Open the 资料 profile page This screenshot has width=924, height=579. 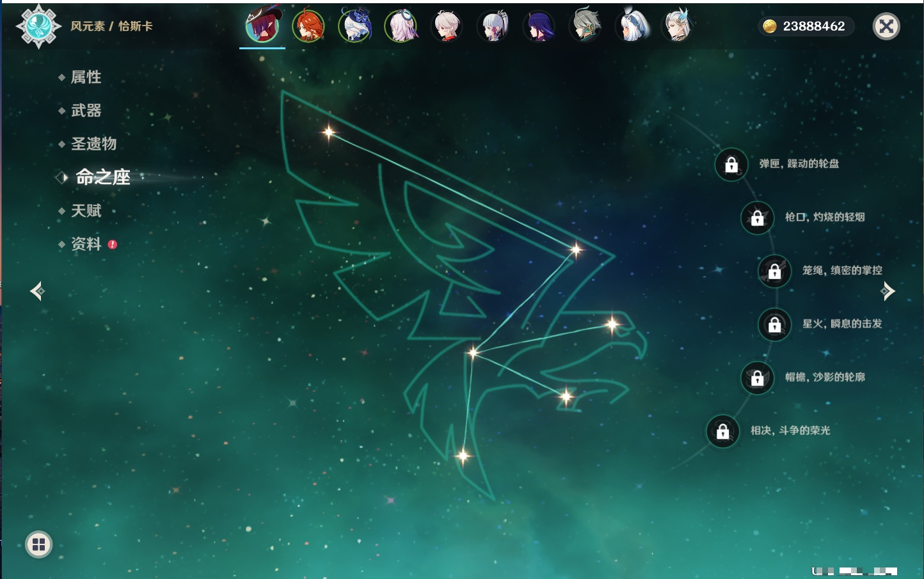[86, 244]
